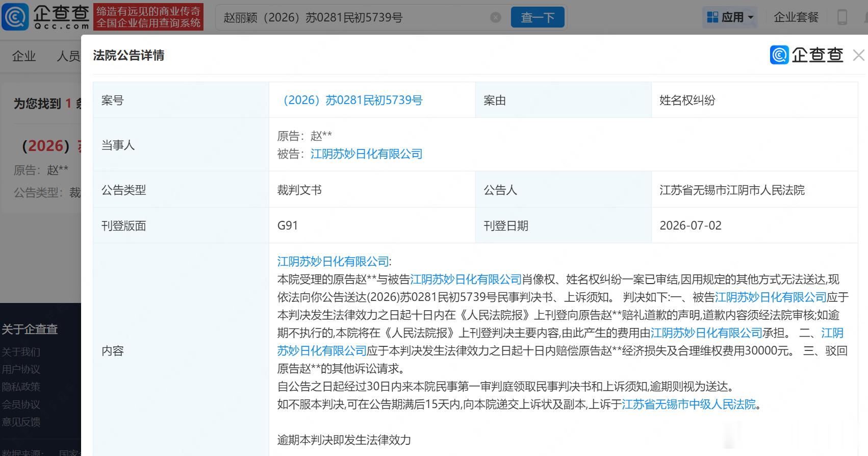Open defendant 江阴苏妙日化有限公司 link in 当事人 row
Screen dimensions: 868x456
[366, 154]
